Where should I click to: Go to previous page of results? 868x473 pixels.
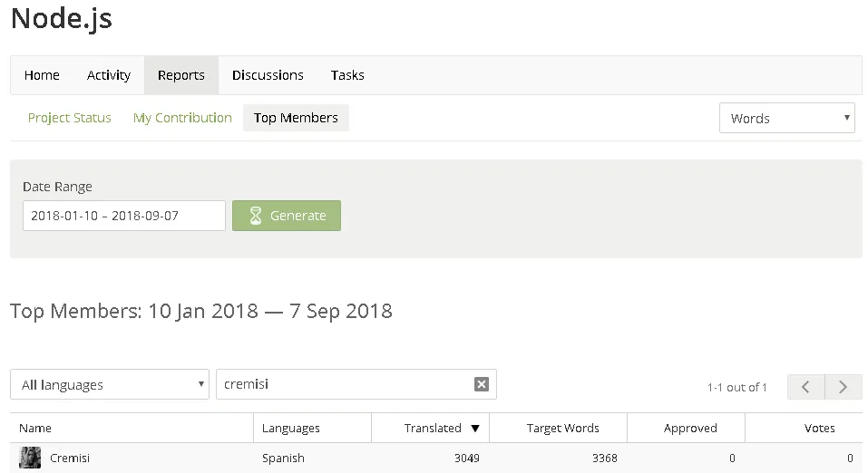[x=806, y=387]
